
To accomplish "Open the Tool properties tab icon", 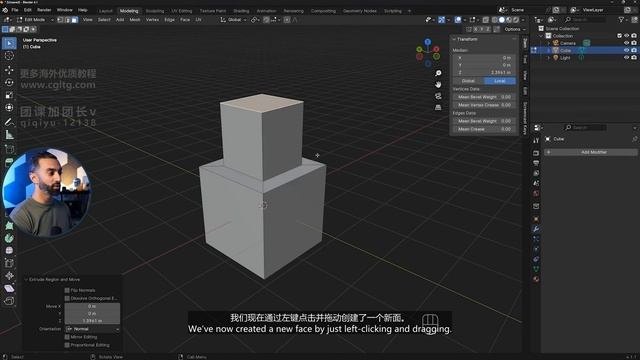I will point(536,140).
